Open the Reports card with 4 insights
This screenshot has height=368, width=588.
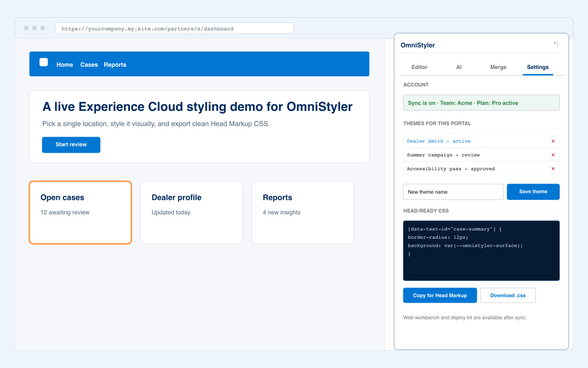[303, 213]
